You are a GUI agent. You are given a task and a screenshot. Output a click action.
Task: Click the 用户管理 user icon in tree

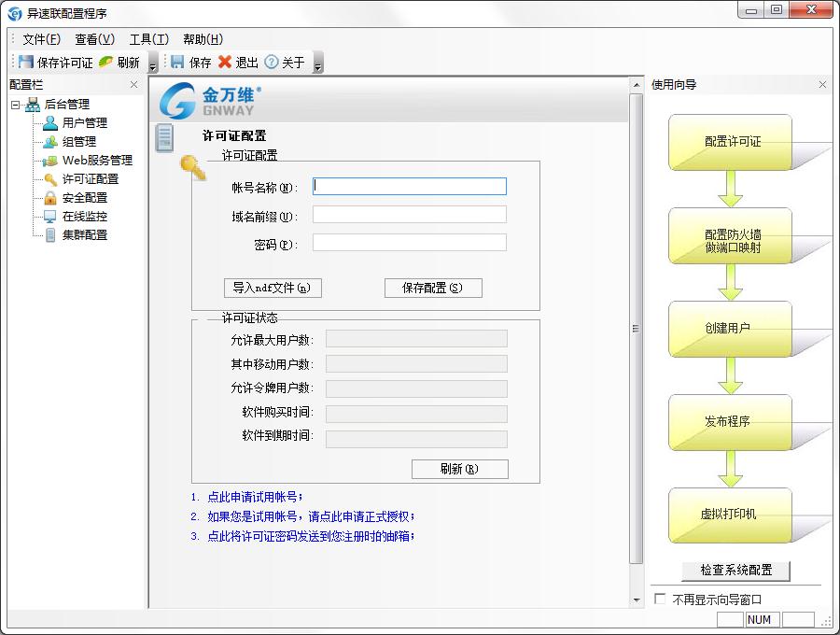[x=50, y=122]
